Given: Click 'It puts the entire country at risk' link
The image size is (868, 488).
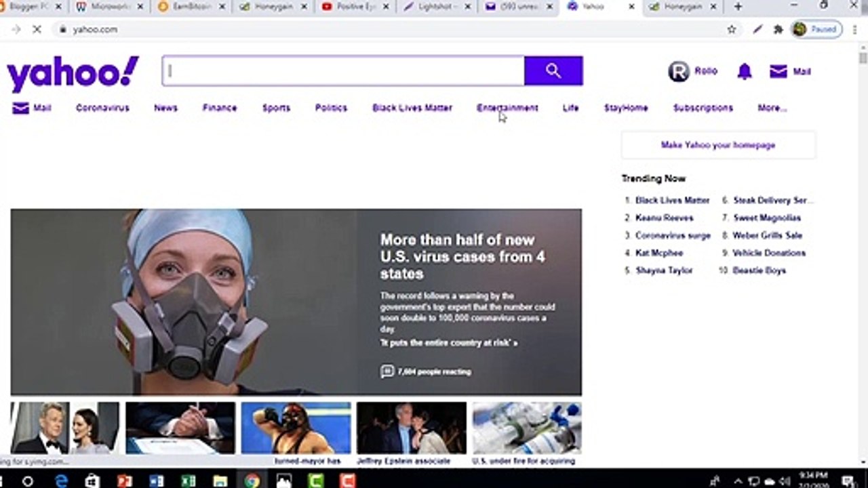Looking at the screenshot, I should pos(448,343).
